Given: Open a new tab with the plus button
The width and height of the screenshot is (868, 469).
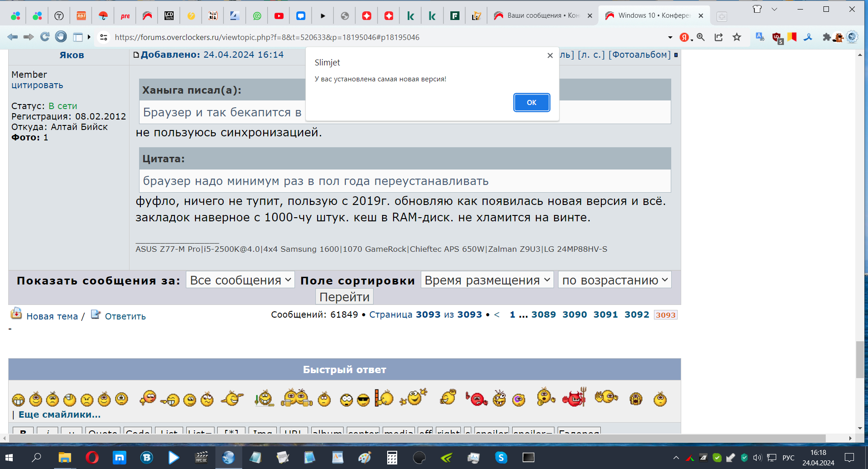Looking at the screenshot, I should coord(722,16).
